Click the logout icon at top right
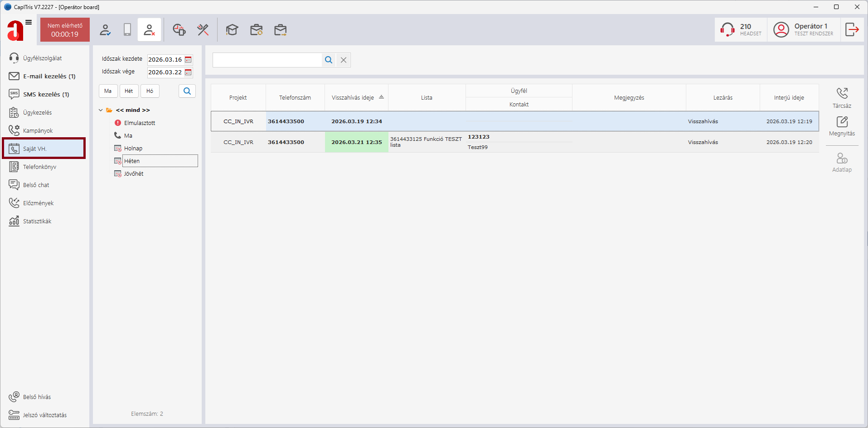868x428 pixels. 852,30
